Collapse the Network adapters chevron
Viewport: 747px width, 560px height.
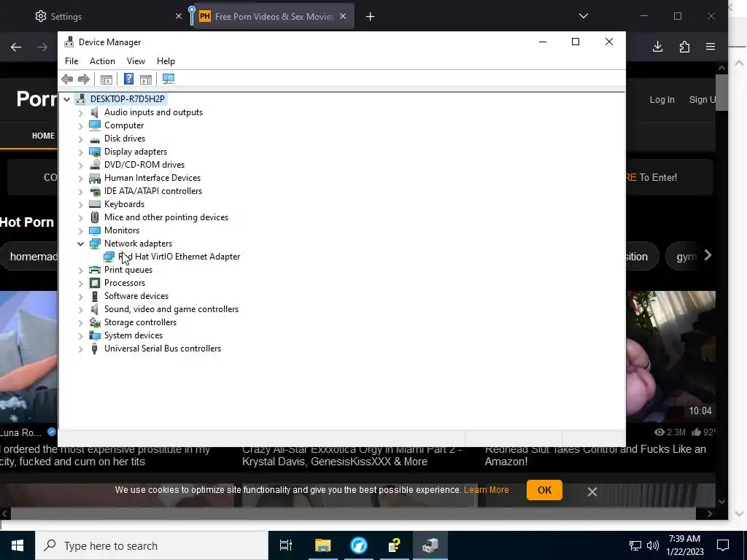pyautogui.click(x=80, y=244)
